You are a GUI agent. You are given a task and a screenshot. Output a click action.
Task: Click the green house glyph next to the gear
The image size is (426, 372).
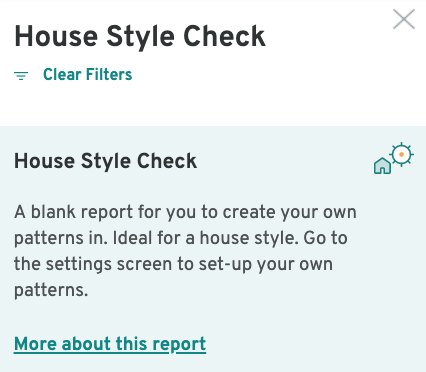tap(382, 166)
